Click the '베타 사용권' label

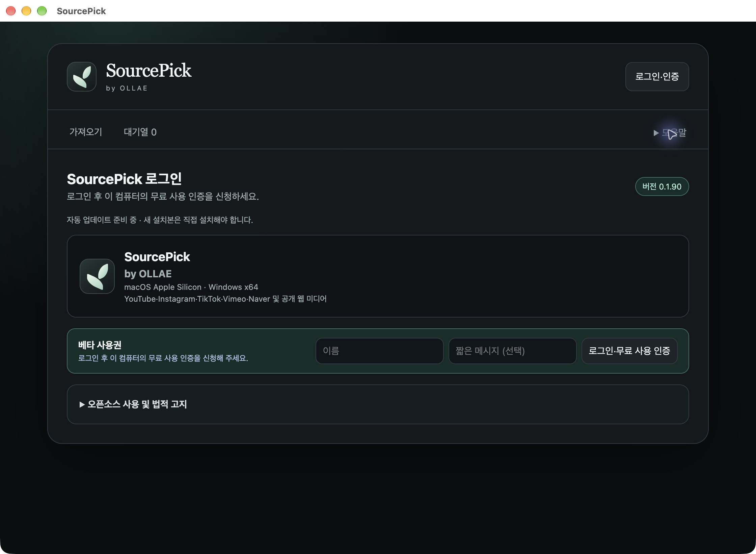(100, 345)
